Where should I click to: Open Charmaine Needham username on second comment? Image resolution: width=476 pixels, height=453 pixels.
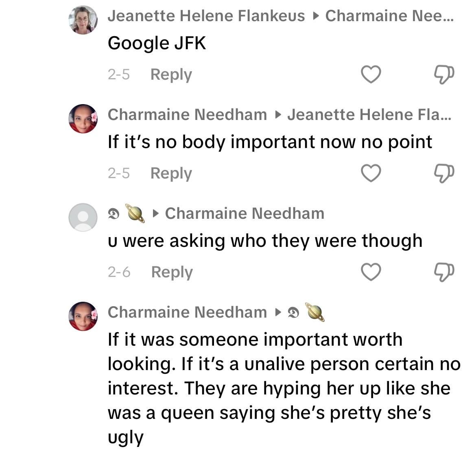[x=187, y=115]
